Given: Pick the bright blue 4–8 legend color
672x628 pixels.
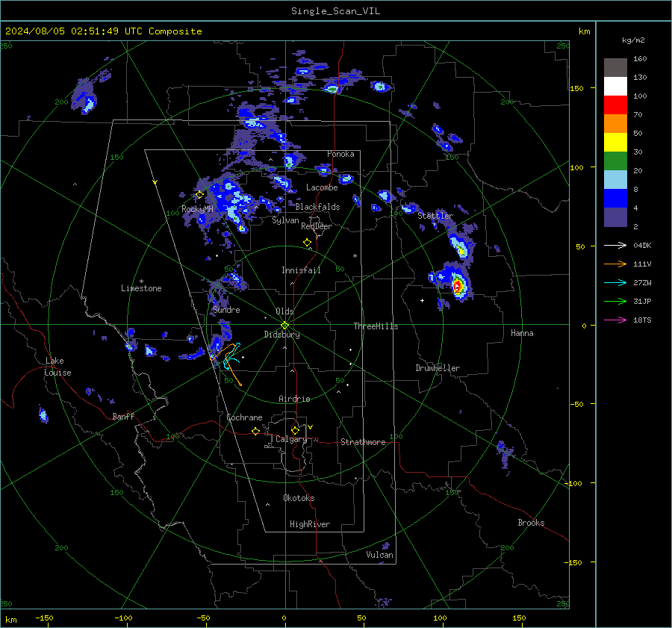Looking at the screenshot, I should pyautogui.click(x=615, y=199).
